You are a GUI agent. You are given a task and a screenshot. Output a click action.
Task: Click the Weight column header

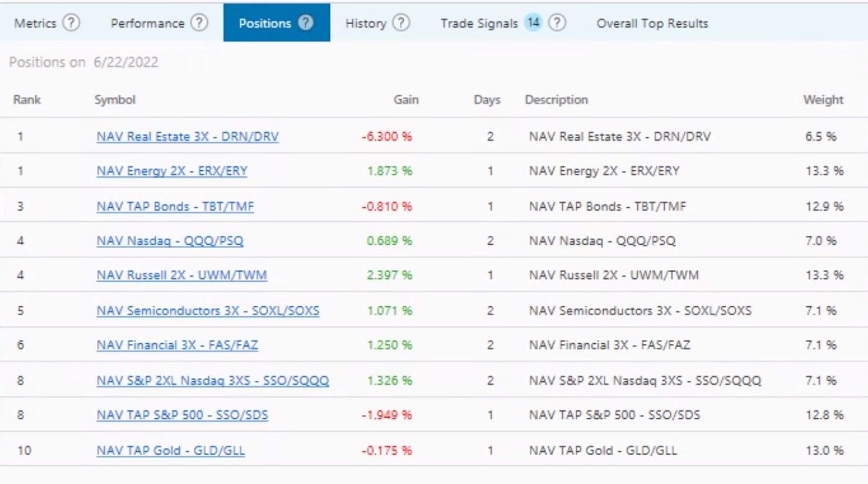coord(823,100)
